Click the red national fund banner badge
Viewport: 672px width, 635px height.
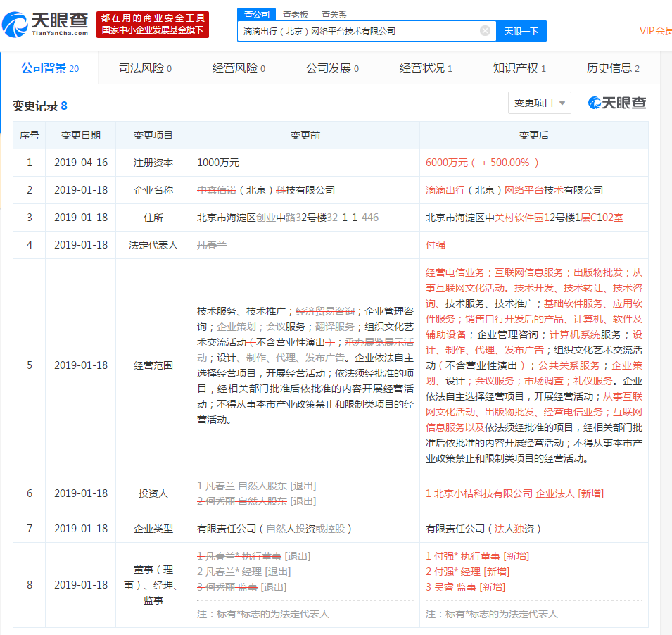[x=153, y=24]
